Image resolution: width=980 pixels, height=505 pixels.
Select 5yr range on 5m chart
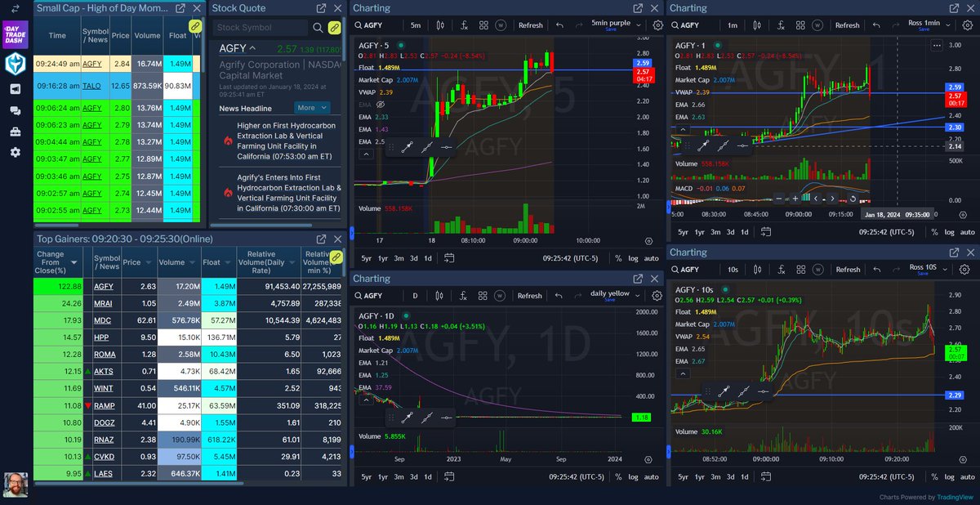[x=366, y=258]
